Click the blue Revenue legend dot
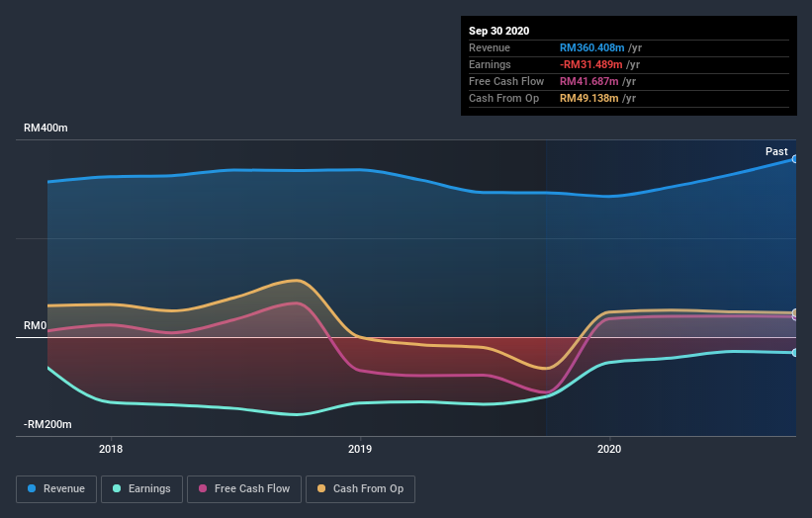 tap(32, 488)
